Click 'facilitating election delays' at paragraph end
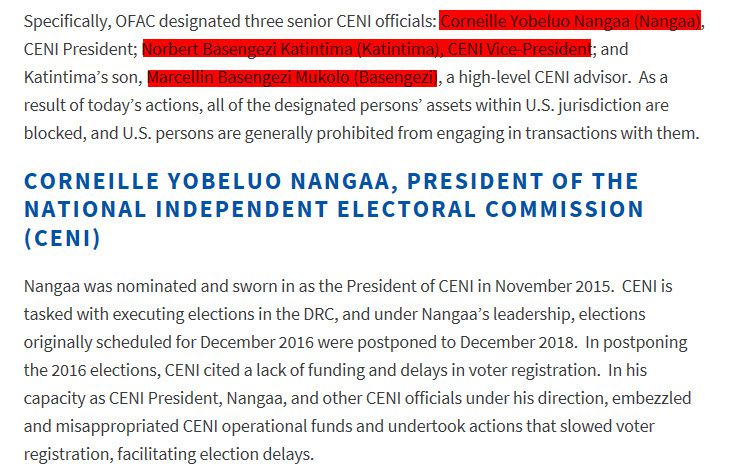This screenshot has width=738, height=474. (215, 454)
